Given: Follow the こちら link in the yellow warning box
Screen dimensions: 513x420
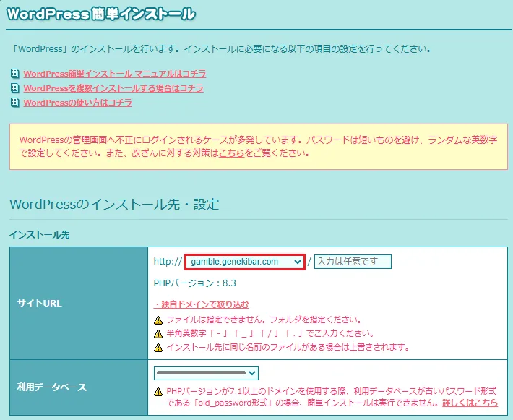Looking at the screenshot, I should (231, 153).
